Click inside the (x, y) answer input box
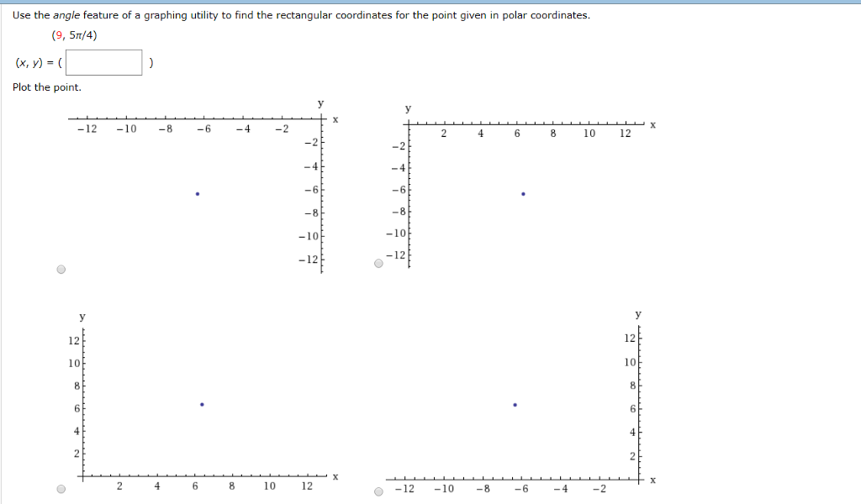The image size is (861, 504). pyautogui.click(x=103, y=62)
